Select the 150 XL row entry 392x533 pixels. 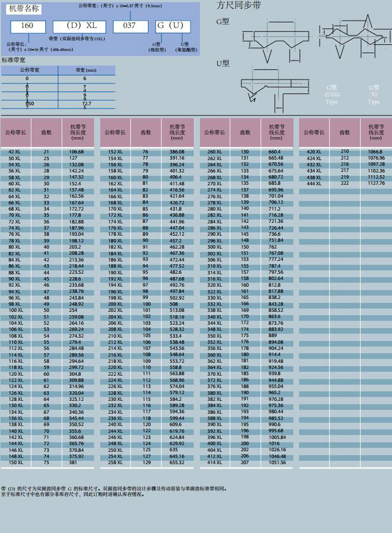16,462
